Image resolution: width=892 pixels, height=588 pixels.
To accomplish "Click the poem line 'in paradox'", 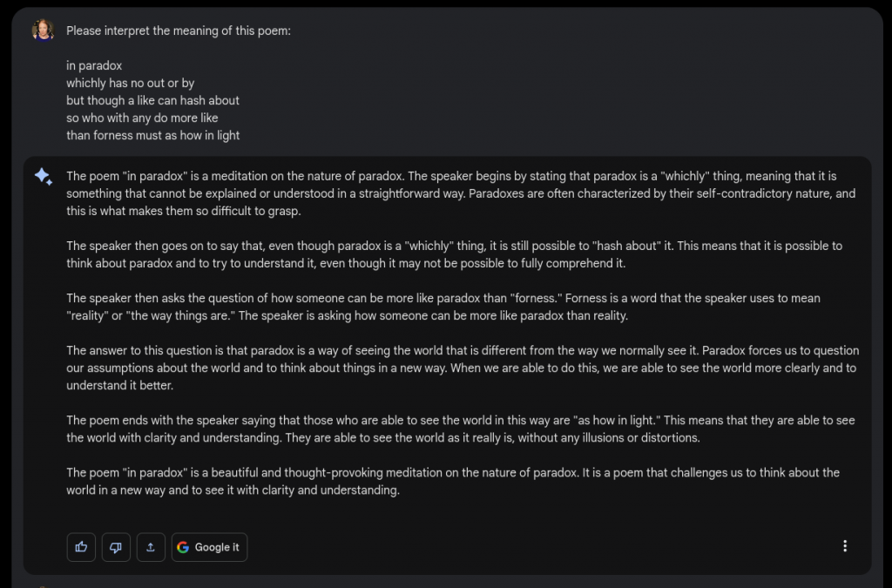I will [94, 65].
